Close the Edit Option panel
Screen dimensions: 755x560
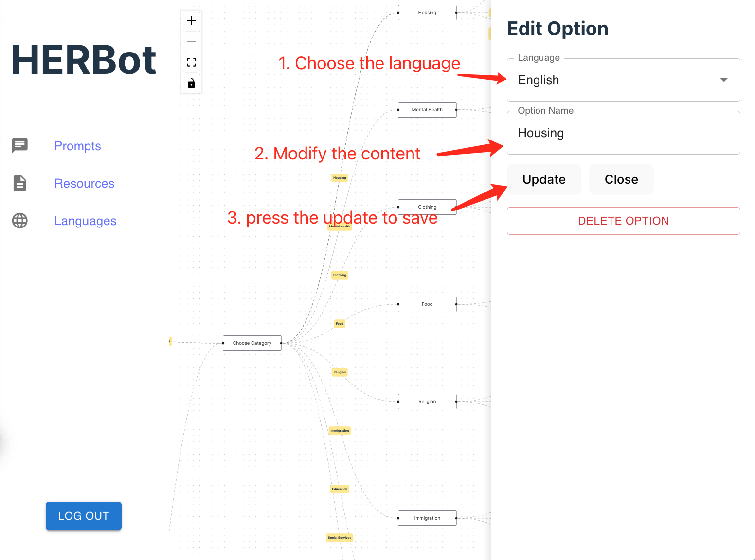point(621,179)
